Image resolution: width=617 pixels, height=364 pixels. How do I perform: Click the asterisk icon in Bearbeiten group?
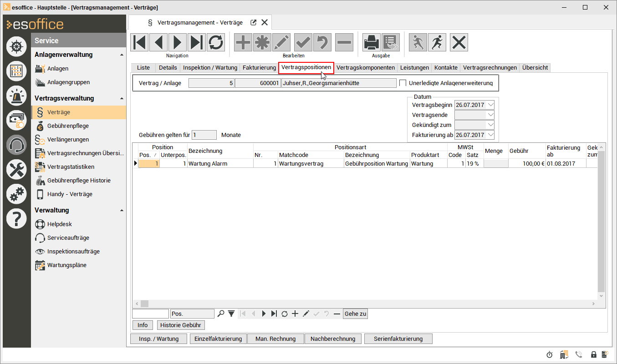coord(262,42)
